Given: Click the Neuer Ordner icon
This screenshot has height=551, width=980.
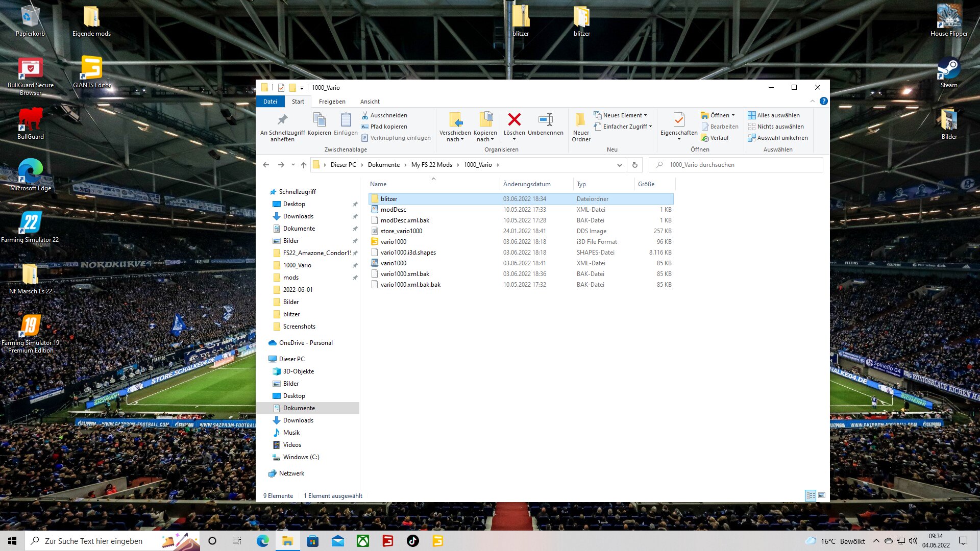Looking at the screenshot, I should click(581, 120).
